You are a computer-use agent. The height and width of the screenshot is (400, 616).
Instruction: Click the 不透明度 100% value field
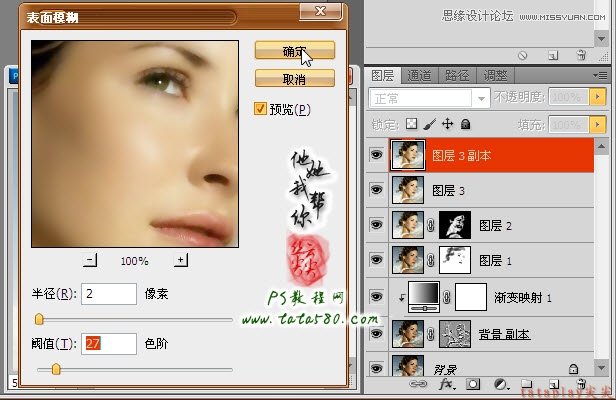point(568,97)
